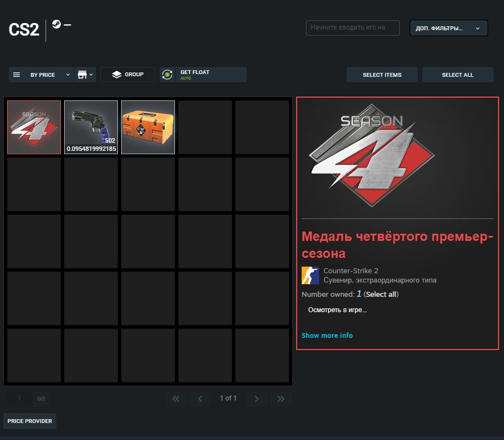Click the CS2 heading text
Viewport: 504px width, 440px height.
(24, 30)
